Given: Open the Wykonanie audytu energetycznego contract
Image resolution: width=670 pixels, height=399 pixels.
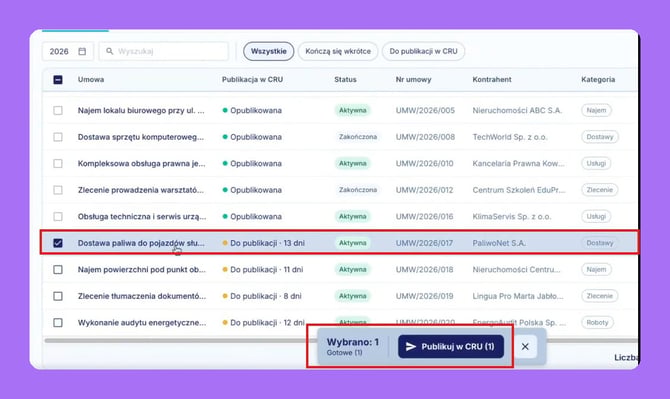Looking at the screenshot, I should 142,323.
